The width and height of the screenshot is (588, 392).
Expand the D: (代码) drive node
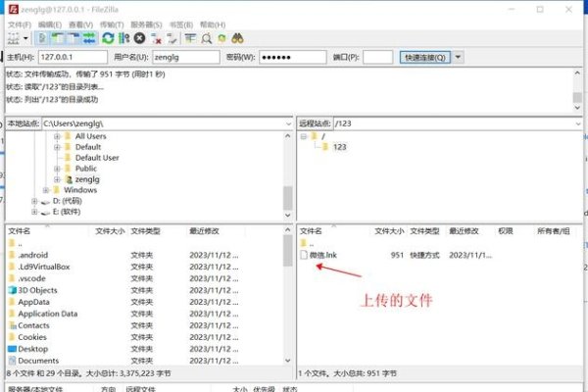click(x=34, y=201)
